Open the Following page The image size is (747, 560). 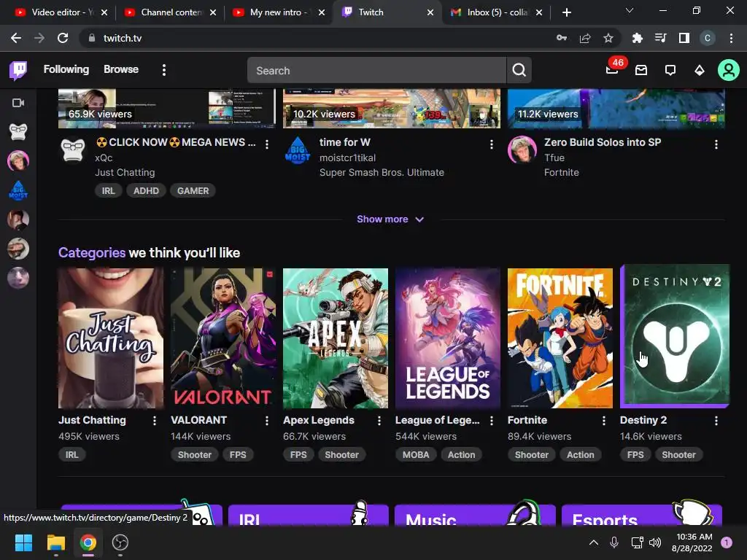pos(66,69)
